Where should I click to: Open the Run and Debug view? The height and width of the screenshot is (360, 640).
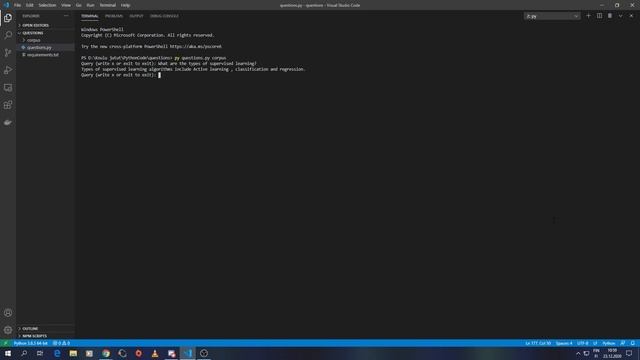8,70
